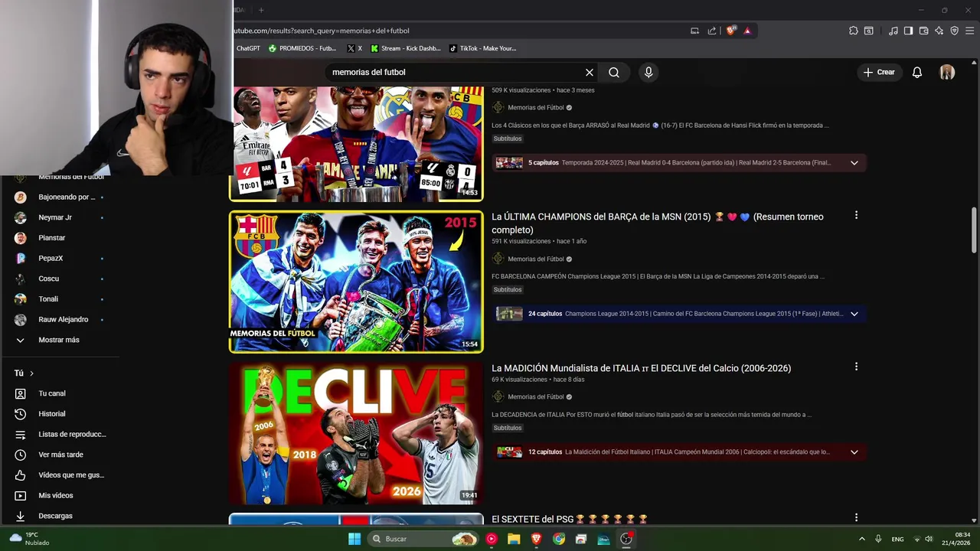This screenshot has height=551, width=980.
Task: Open Ver más tarde in sidebar
Action: coord(61,455)
